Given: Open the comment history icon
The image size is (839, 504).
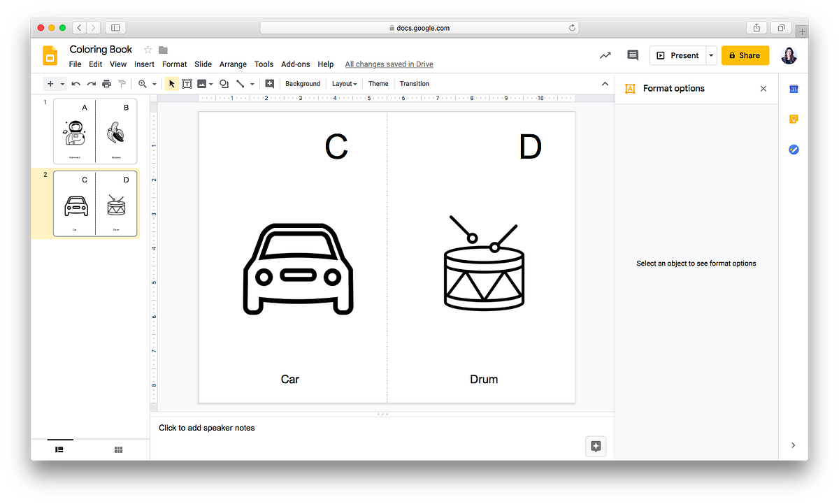Looking at the screenshot, I should [633, 55].
